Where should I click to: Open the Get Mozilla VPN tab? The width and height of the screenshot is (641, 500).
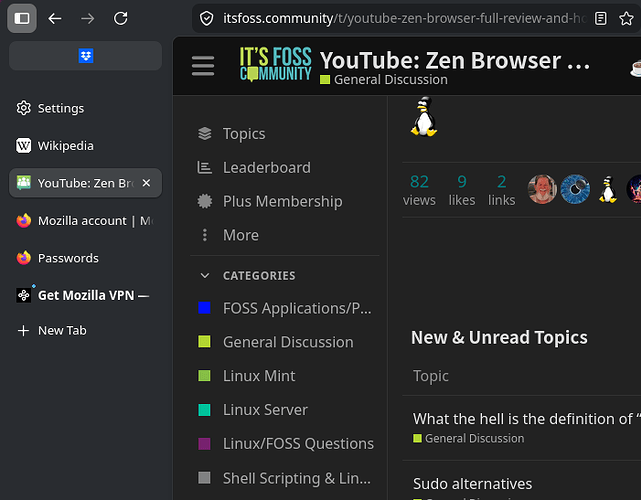(x=85, y=295)
